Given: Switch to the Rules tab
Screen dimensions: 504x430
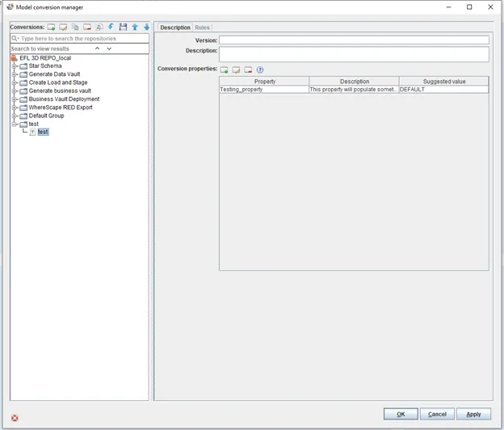Looking at the screenshot, I should [202, 27].
